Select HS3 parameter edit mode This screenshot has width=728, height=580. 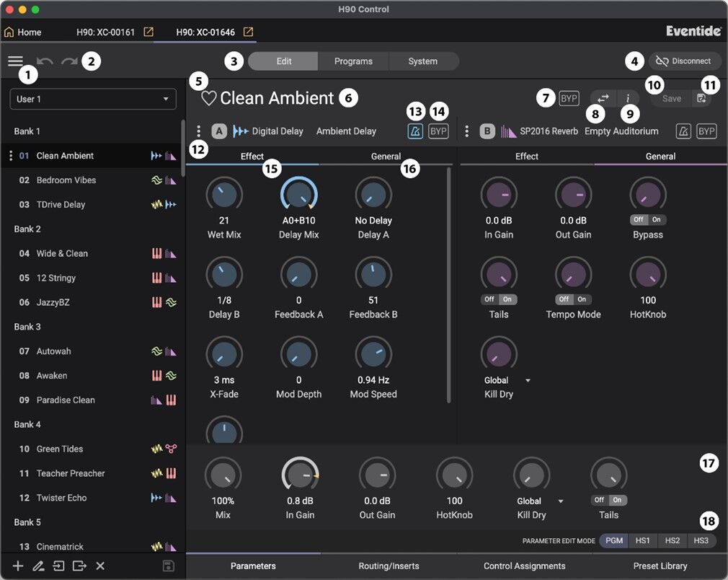701,540
